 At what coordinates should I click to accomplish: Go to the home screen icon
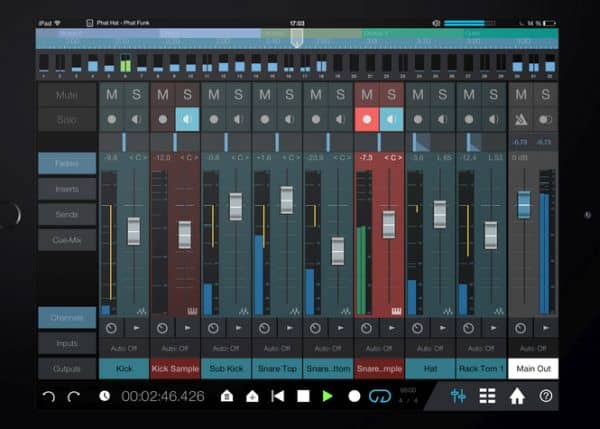click(517, 396)
